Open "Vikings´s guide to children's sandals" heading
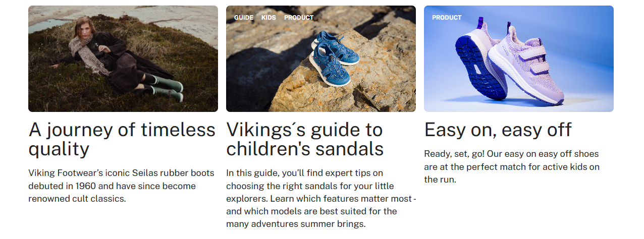The width and height of the screenshot is (644, 239). [x=304, y=139]
